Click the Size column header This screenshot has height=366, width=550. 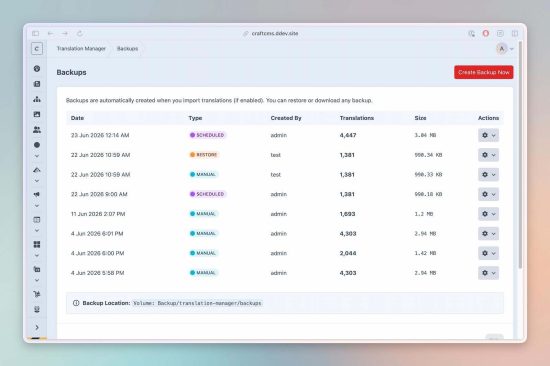[x=420, y=118]
